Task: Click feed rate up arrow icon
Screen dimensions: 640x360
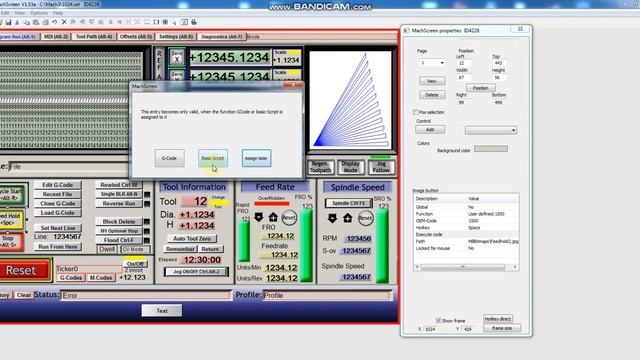Action: pyautogui.click(x=273, y=217)
